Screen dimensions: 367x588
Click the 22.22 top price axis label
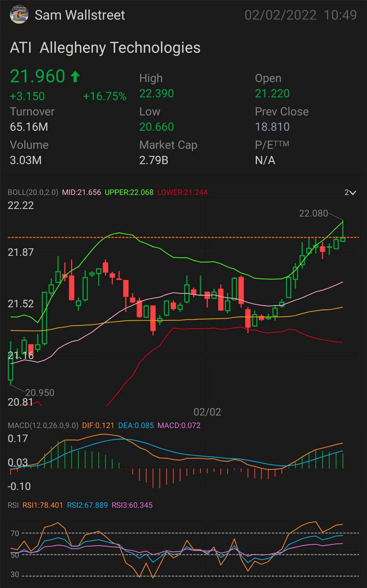[21, 205]
